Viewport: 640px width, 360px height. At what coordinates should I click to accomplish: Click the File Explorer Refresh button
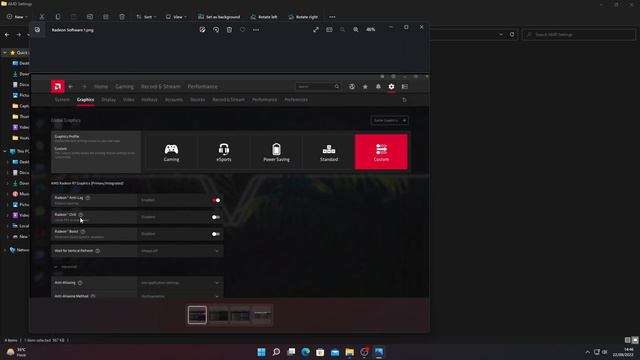(512, 35)
